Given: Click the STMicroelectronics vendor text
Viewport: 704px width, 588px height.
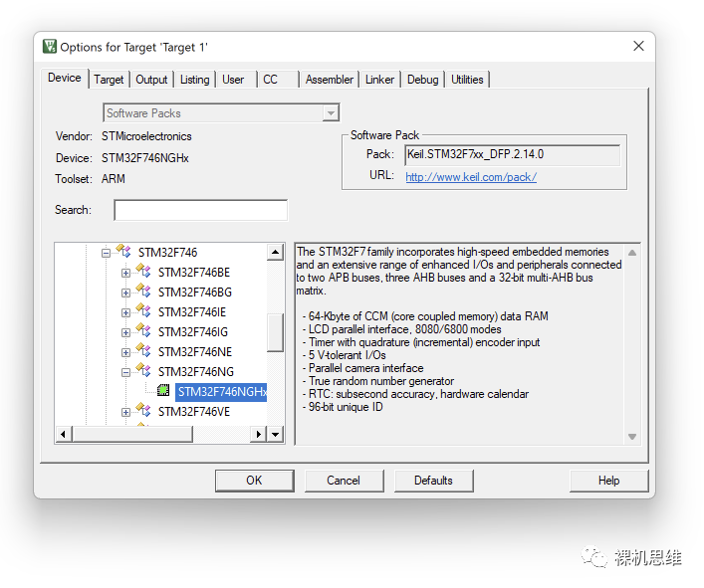Looking at the screenshot, I should point(146,136).
